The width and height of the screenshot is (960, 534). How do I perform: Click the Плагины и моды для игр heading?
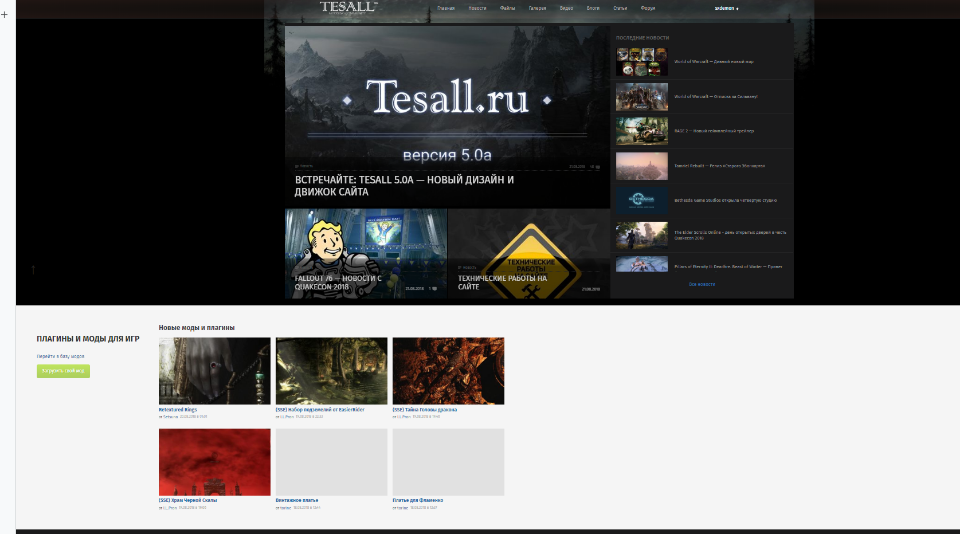pos(88,339)
